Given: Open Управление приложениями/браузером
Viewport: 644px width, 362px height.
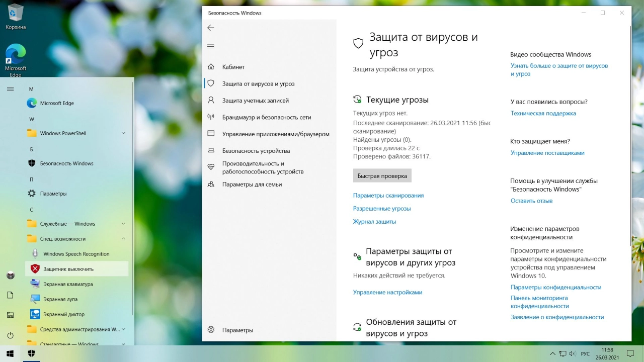Looking at the screenshot, I should pos(269,134).
